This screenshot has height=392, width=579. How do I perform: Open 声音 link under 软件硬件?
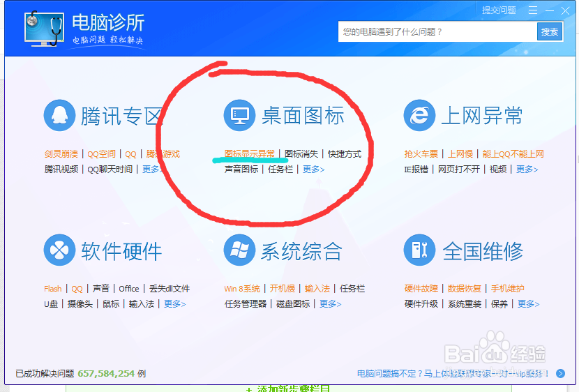click(x=101, y=289)
